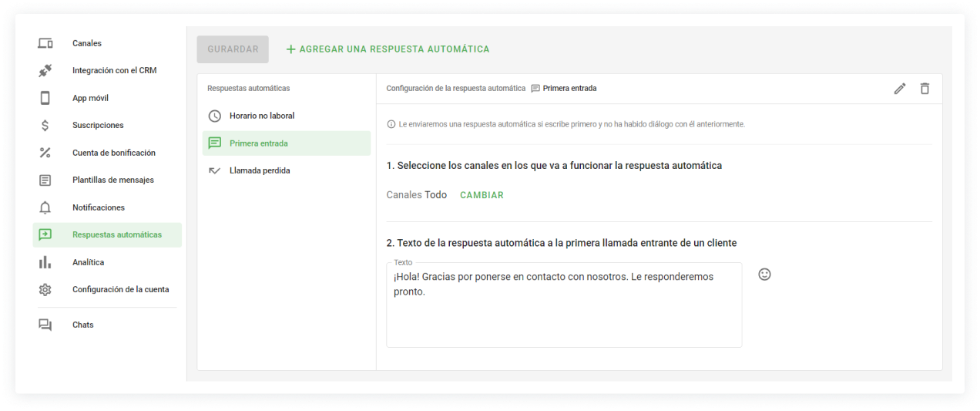Open the emoji picker smiley icon
The width and height of the screenshot is (980, 411).
click(764, 275)
